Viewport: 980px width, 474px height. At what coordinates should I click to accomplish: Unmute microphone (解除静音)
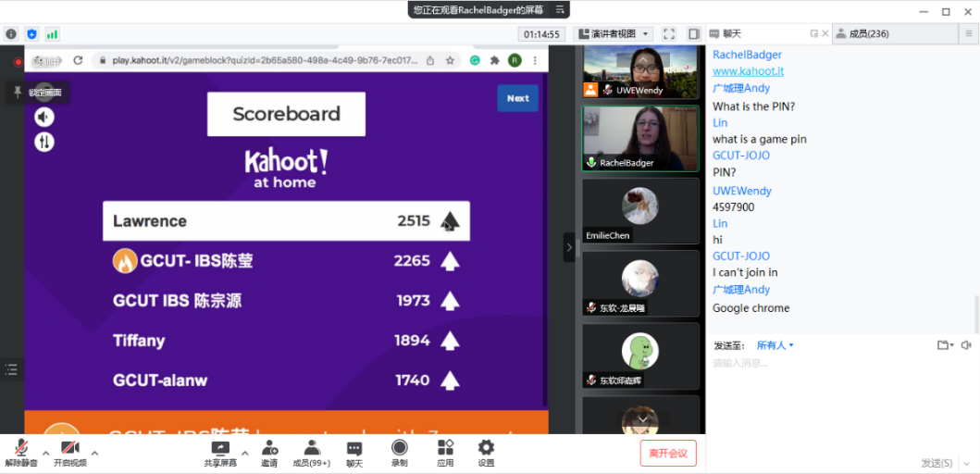click(x=20, y=448)
